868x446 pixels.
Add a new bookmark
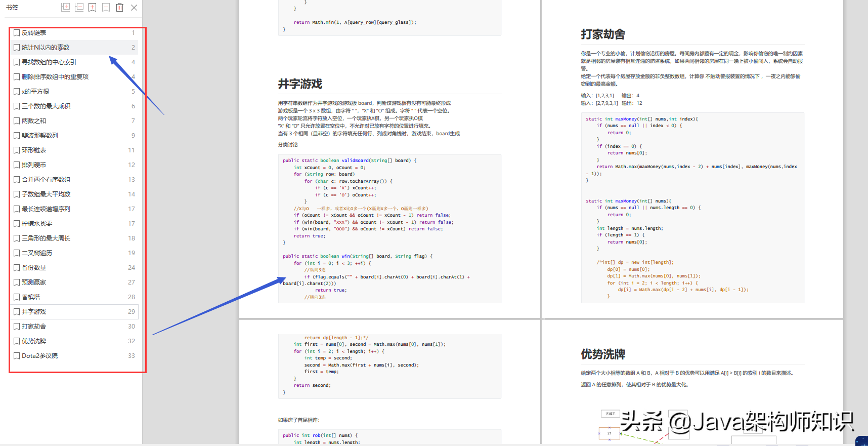(x=92, y=7)
